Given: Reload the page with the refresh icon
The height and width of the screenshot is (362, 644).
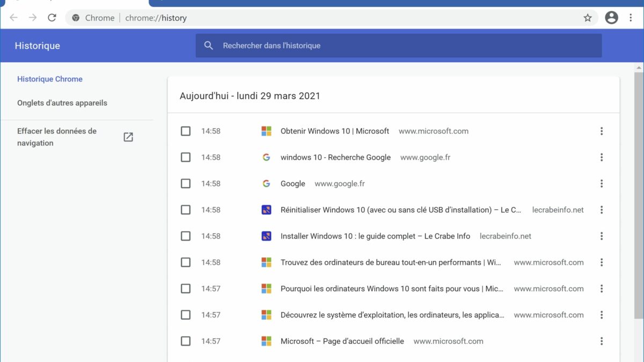Looking at the screenshot, I should coord(52,18).
